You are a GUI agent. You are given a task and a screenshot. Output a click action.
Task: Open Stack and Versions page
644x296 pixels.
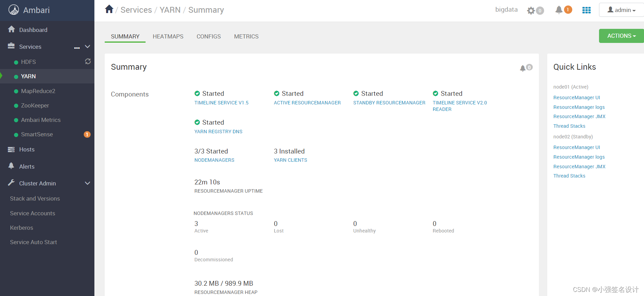pyautogui.click(x=35, y=198)
